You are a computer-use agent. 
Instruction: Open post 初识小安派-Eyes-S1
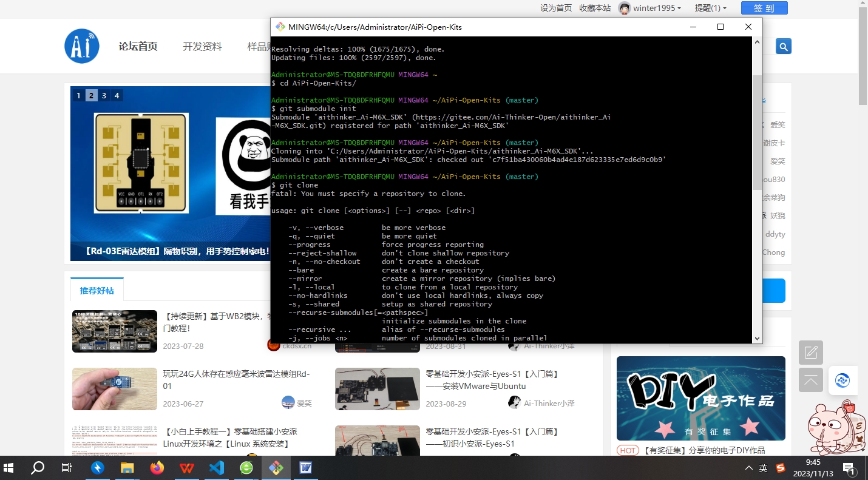click(492, 438)
